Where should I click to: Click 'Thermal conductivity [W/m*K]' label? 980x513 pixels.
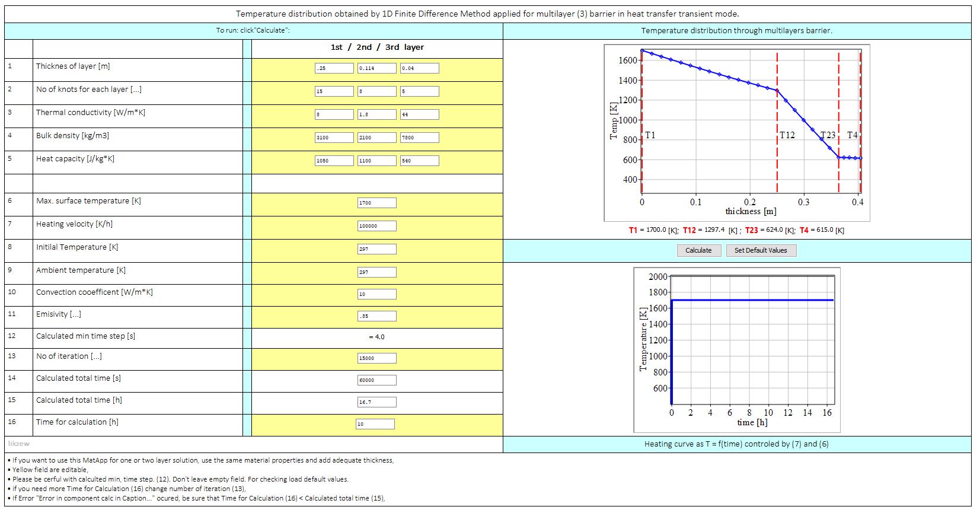coord(91,112)
